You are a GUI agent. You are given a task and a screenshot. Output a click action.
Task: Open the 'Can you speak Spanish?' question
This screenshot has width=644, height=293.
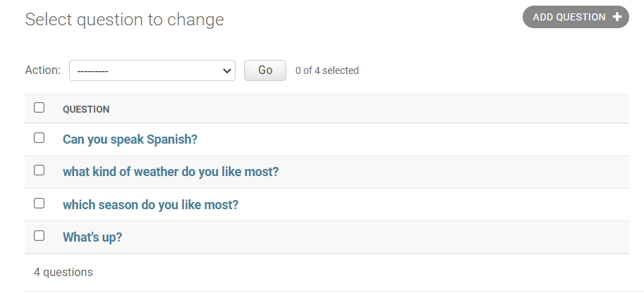pyautogui.click(x=130, y=139)
